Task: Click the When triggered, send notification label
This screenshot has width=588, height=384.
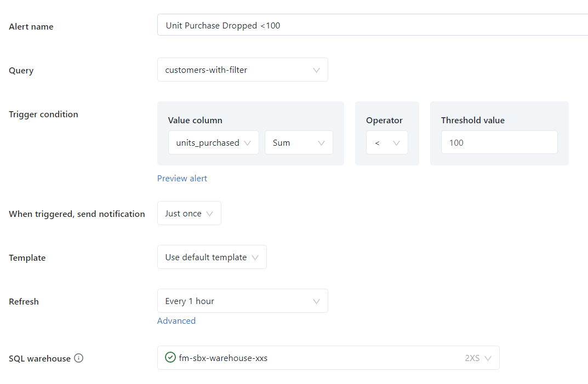Action: pyautogui.click(x=77, y=214)
